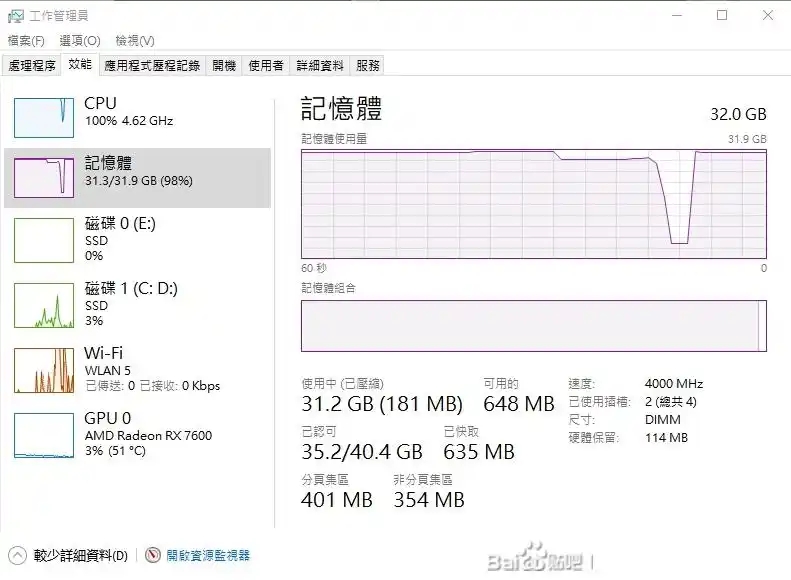Image resolution: width=791 pixels, height=580 pixels.
Task: Click the 記憶體組合 memory composition bar
Action: pyautogui.click(x=534, y=326)
